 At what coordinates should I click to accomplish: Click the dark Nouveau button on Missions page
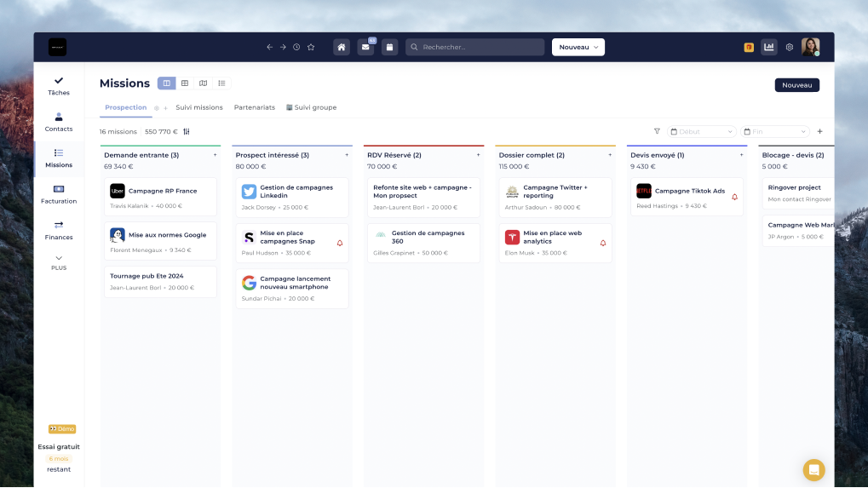[x=797, y=85]
